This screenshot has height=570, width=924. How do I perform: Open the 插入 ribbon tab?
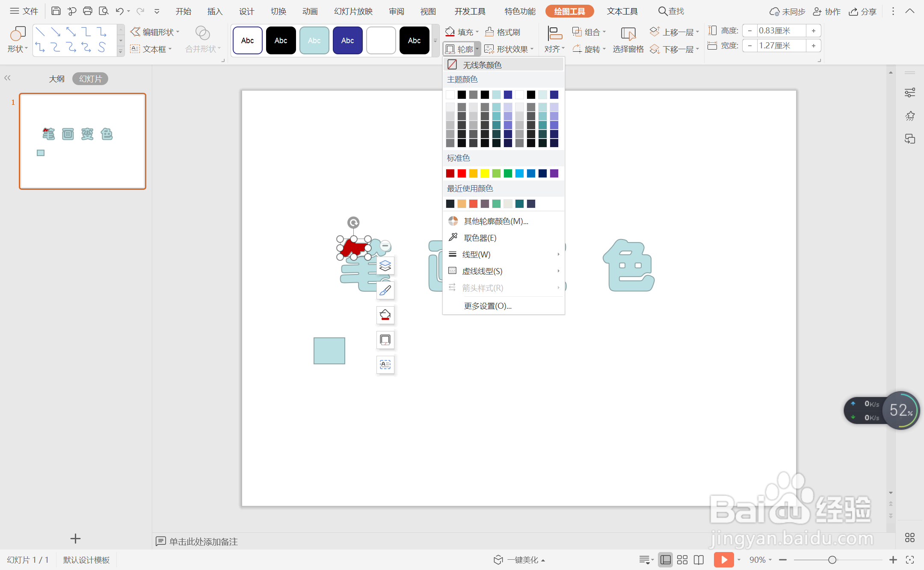(215, 12)
